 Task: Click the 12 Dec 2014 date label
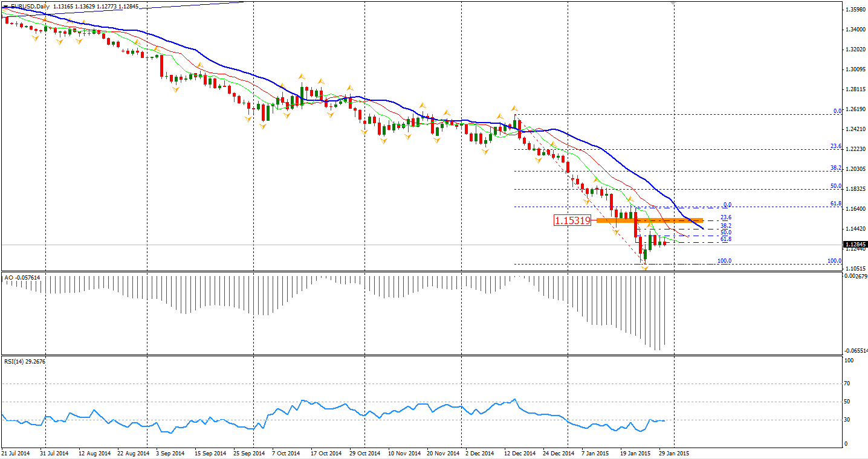[x=520, y=452]
